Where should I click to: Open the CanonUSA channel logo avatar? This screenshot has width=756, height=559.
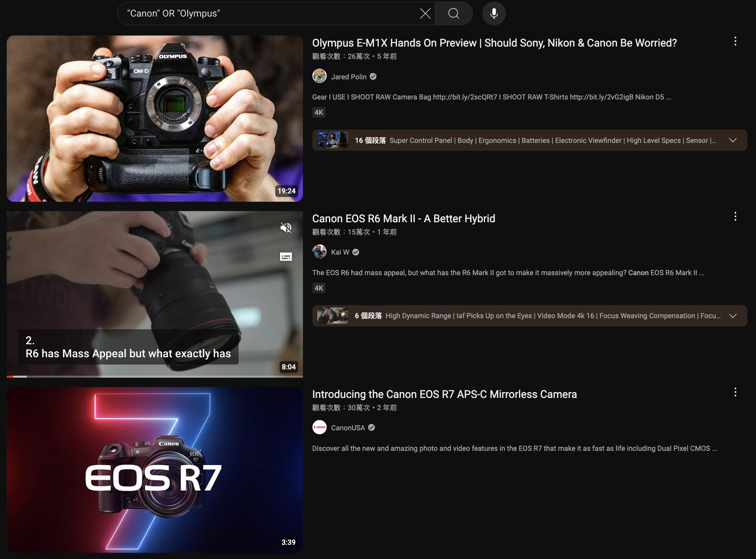pos(320,427)
